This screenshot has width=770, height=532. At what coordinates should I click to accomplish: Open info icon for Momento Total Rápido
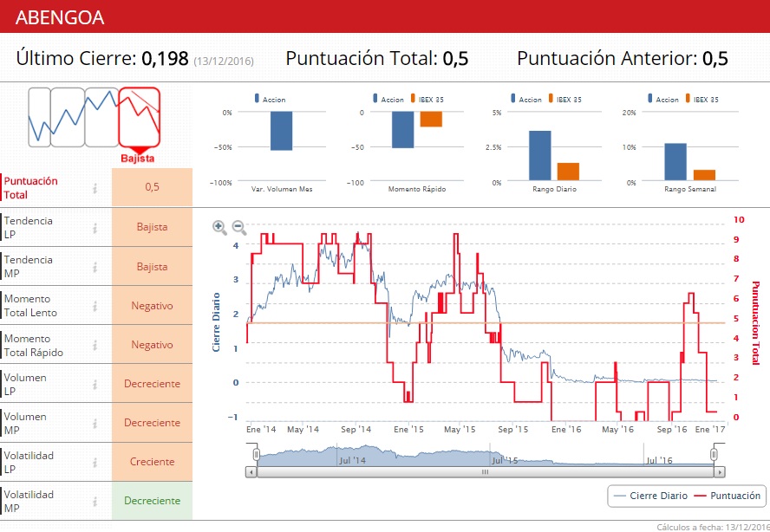pyautogui.click(x=95, y=346)
